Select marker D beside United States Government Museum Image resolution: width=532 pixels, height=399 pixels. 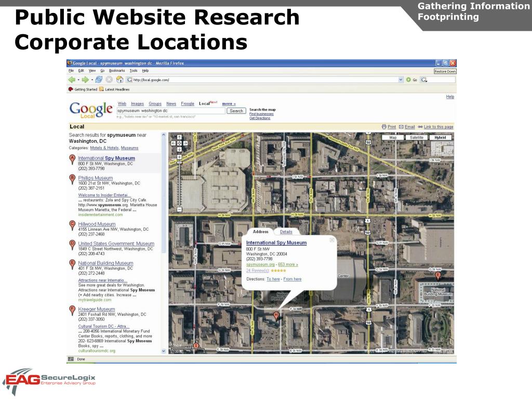72,245
